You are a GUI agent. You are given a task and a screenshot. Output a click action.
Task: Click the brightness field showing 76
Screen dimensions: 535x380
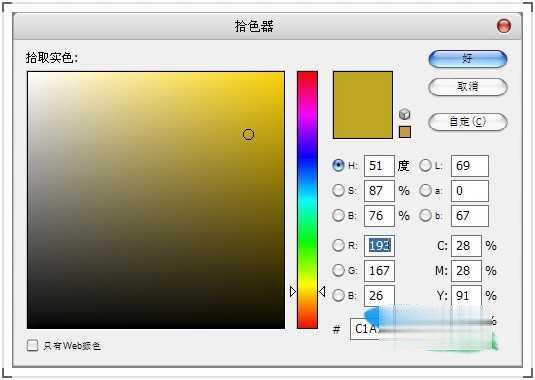point(379,216)
